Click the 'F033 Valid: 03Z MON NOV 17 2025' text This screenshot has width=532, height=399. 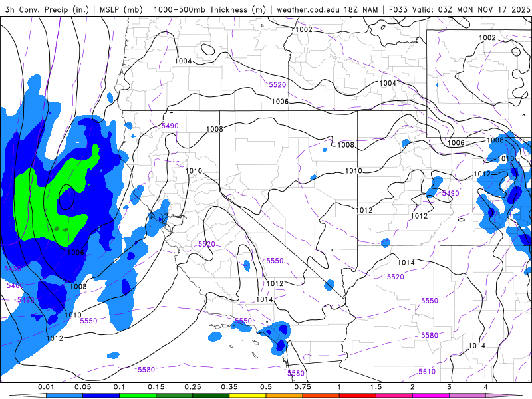click(x=460, y=9)
